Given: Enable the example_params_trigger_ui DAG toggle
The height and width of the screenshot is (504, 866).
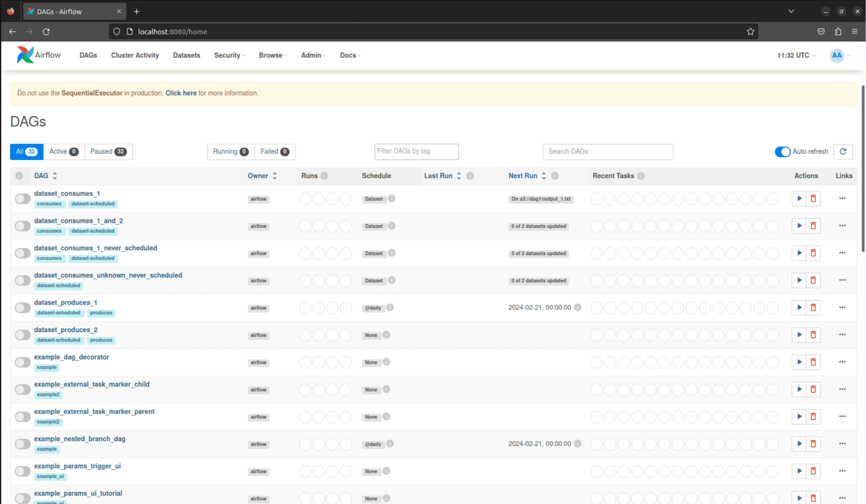Looking at the screenshot, I should coord(22,471).
